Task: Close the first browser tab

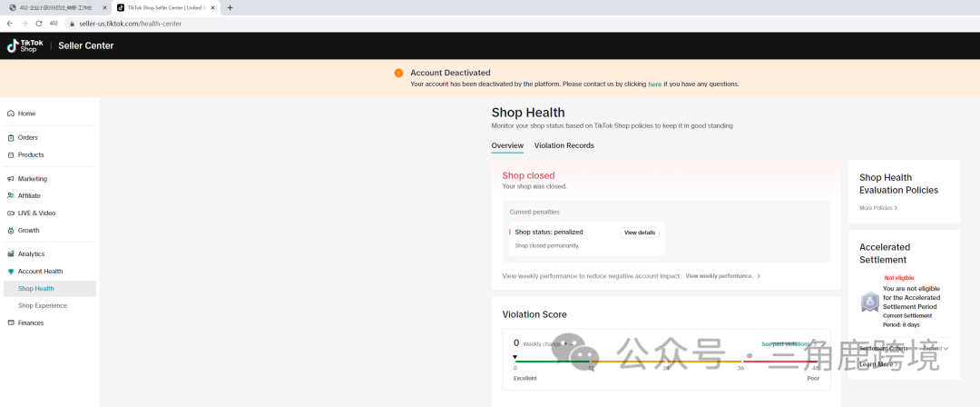Action: click(104, 7)
